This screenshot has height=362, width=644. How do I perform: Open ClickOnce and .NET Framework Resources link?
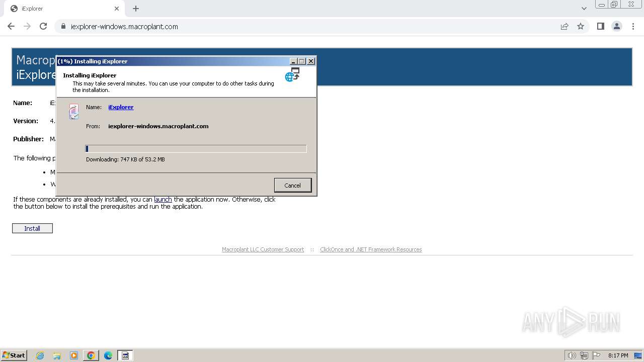[x=371, y=249]
